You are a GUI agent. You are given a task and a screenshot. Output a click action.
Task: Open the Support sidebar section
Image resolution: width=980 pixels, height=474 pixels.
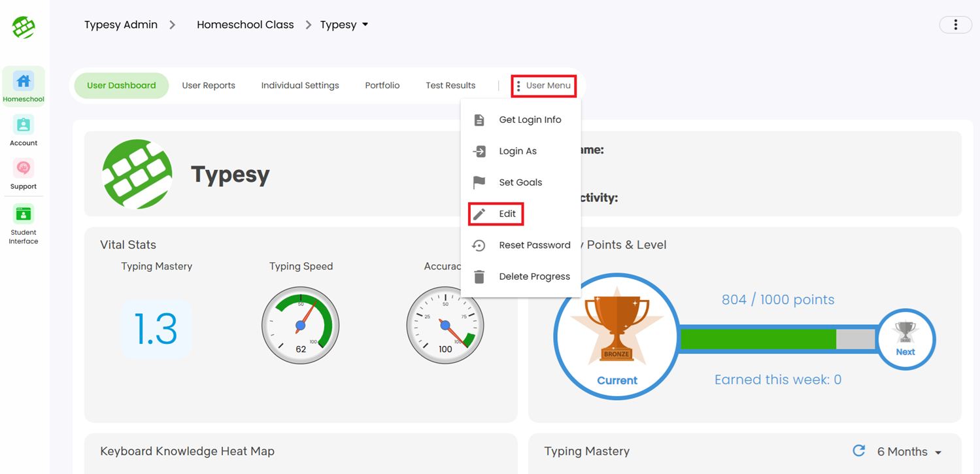tap(24, 175)
